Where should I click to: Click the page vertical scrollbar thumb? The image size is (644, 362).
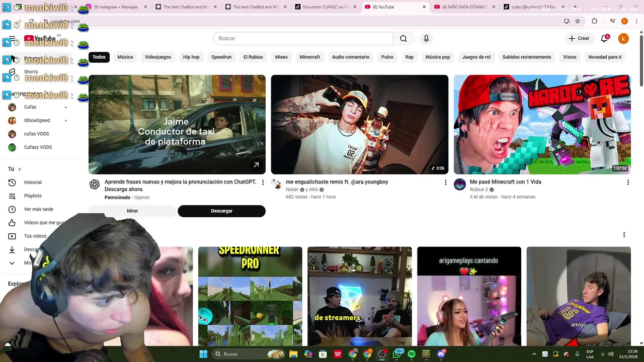tap(641, 60)
